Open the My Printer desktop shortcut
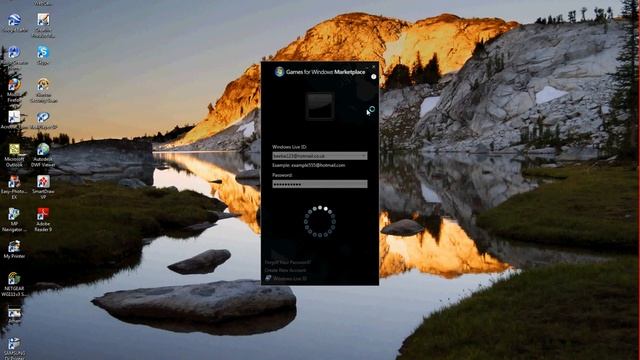The height and width of the screenshot is (360, 640). 14,249
